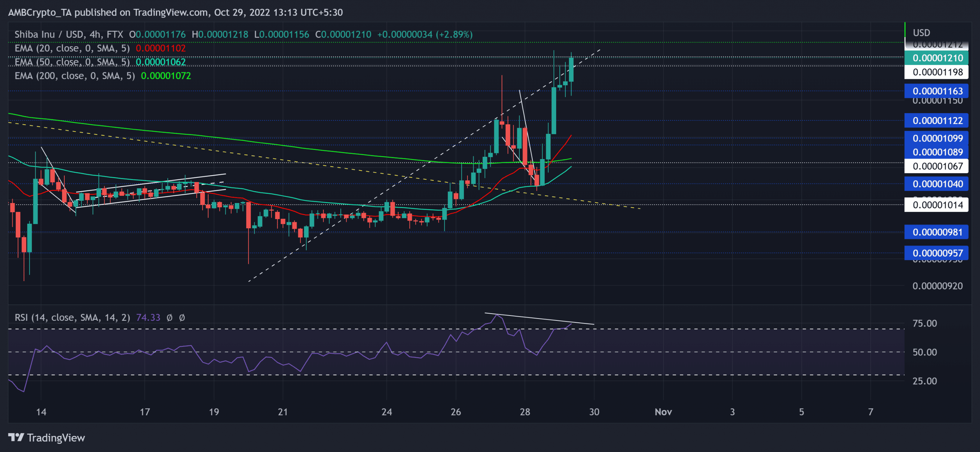980x452 pixels.
Task: Click the RSI 25.00 axis value
Action: 925,381
